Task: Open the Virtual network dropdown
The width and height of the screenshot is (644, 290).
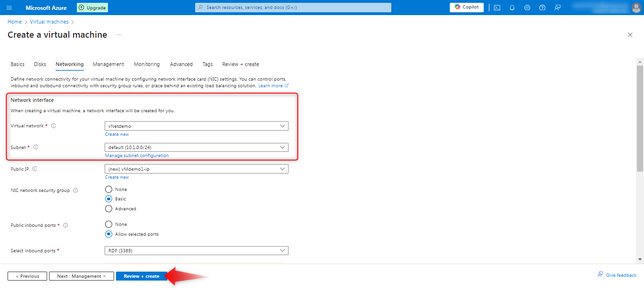Action: coord(197,126)
